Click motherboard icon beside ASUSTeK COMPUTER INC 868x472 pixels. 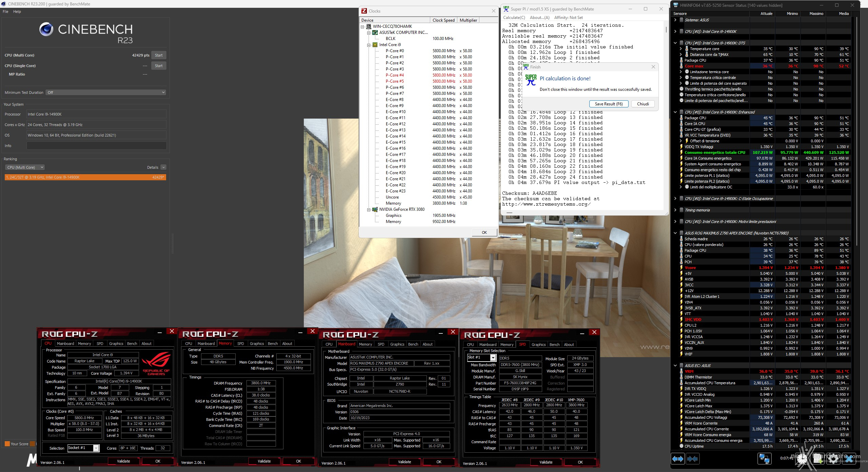(x=375, y=33)
